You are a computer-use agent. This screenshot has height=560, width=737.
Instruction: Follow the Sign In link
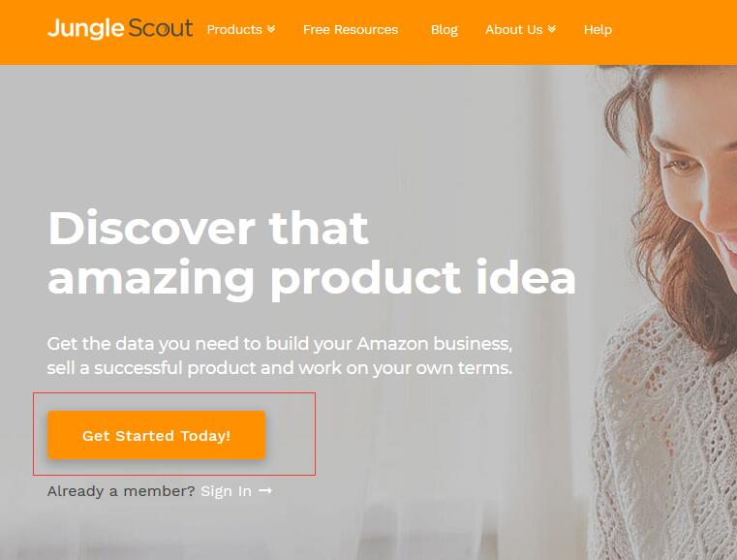pos(226,491)
